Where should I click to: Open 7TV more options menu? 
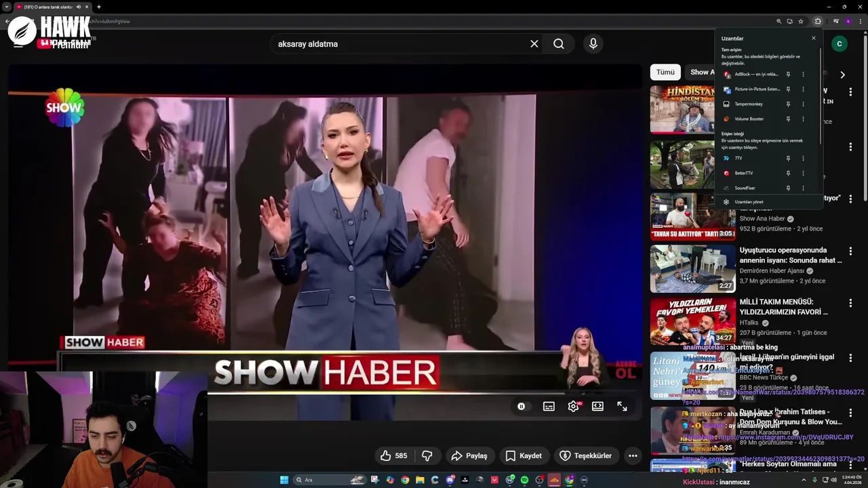pos(803,159)
